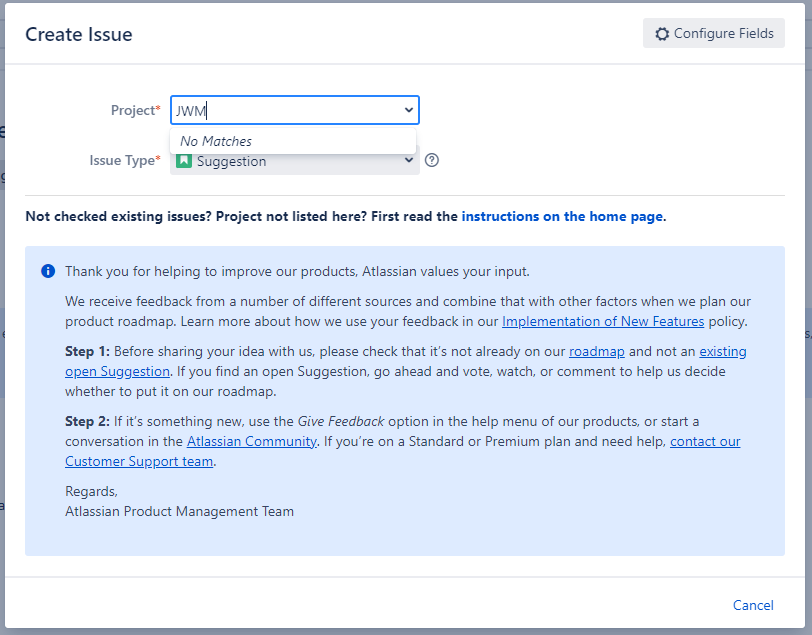
Task: Click the green Suggestion issue type icon
Action: (x=184, y=161)
